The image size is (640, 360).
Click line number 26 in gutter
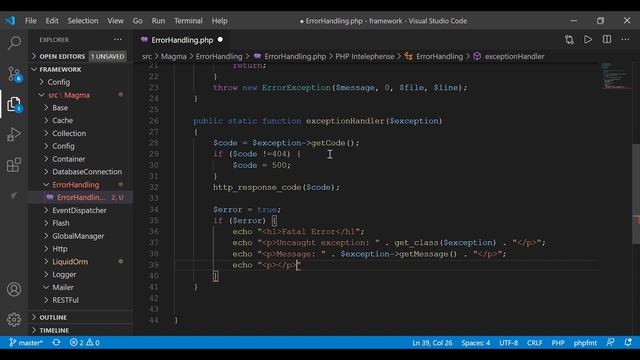point(153,121)
